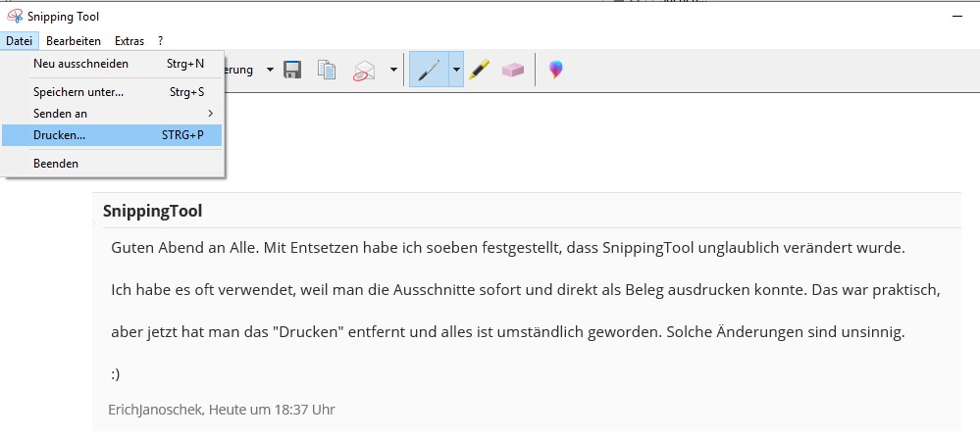
Task: Click the Copy icon in toolbar
Action: 327,70
